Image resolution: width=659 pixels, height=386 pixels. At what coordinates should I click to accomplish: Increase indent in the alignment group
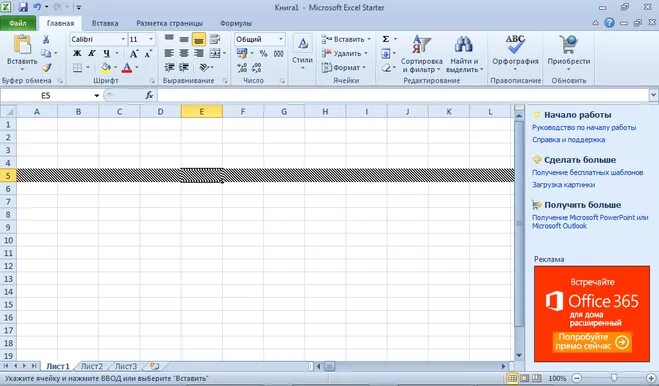(184, 67)
